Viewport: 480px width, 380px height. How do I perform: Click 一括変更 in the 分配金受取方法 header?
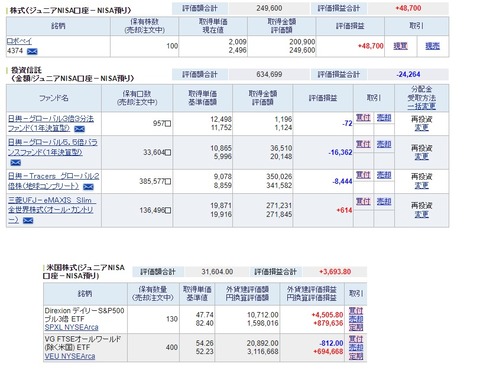point(421,106)
